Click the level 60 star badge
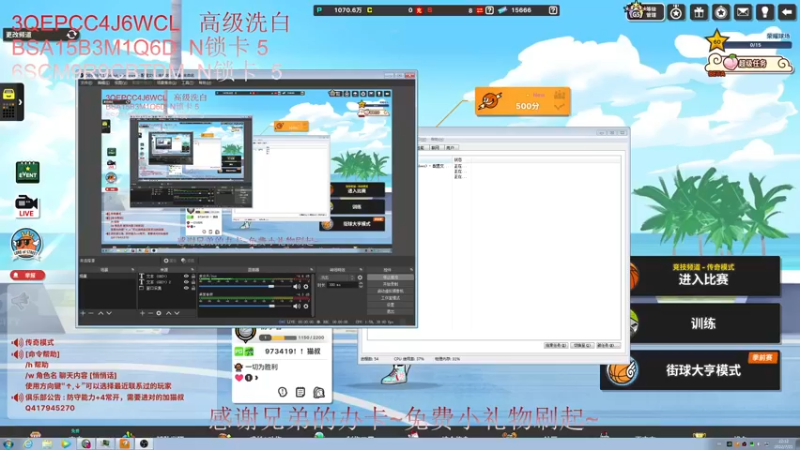Screen dimensions: 800x450 [716, 41]
